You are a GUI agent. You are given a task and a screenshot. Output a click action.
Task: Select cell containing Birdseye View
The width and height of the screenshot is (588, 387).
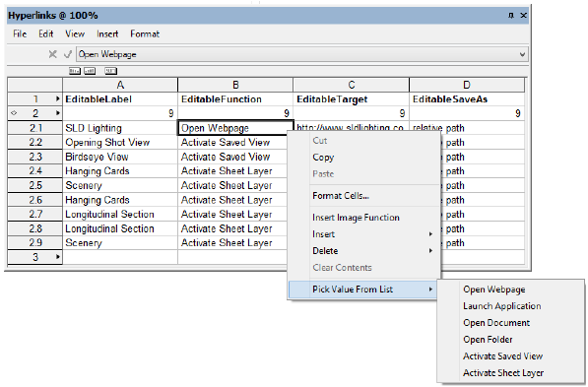click(120, 157)
